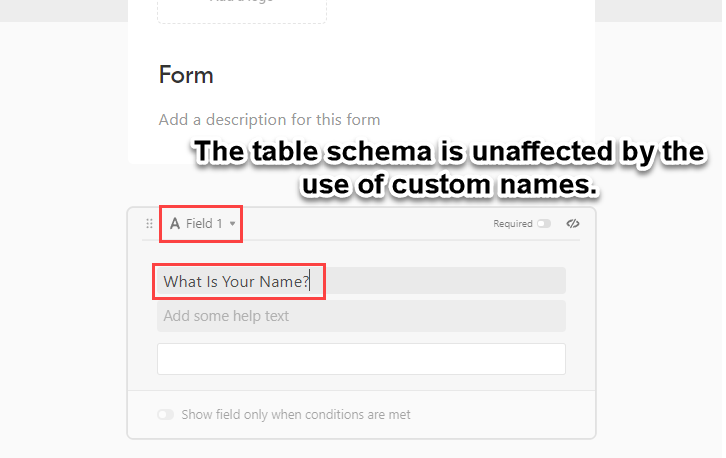Click the gray empty part of the title box
Image resolution: width=726 pixels, height=458 pixels.
[444, 281]
